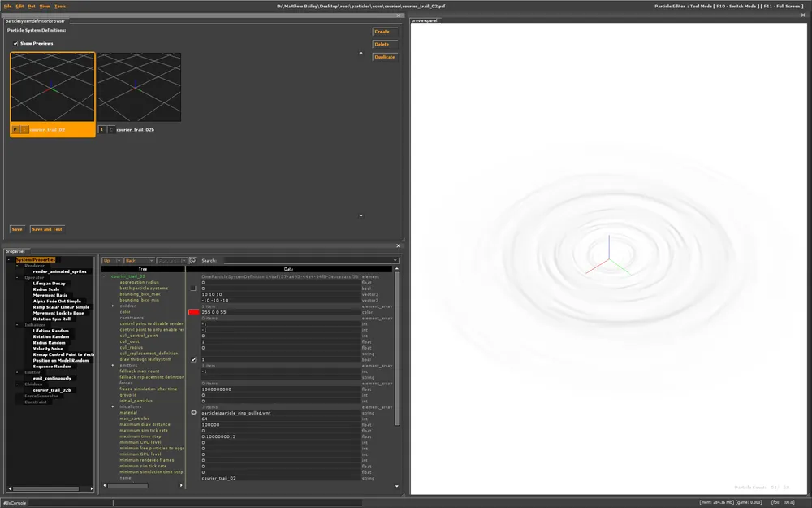The height and width of the screenshot is (508, 812).
Task: Click the scroll-down arrow of the property data grid
Action: tap(397, 485)
